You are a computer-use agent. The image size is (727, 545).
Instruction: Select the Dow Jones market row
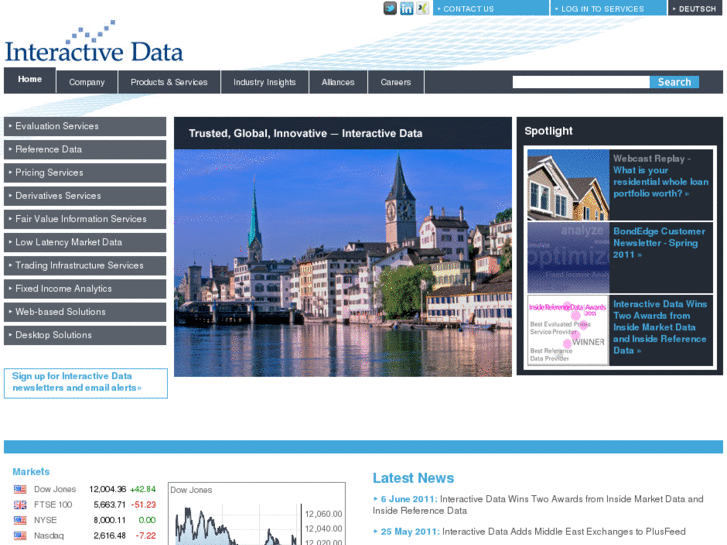[84, 489]
